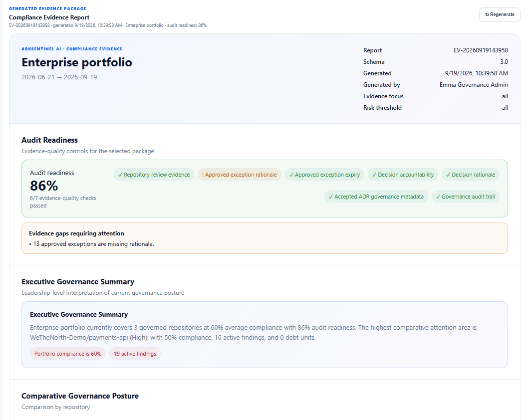Click the Generated Evidence Package label
Image resolution: width=528 pixels, height=420 pixels.
click(47, 8)
